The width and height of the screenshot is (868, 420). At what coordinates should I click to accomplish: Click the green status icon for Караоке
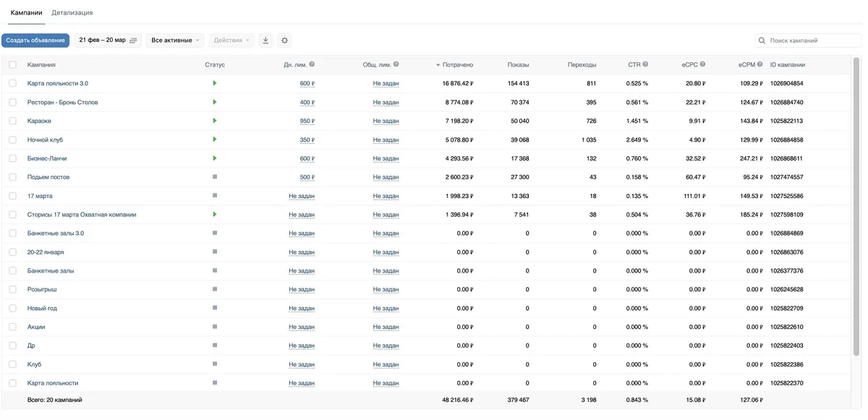pyautogui.click(x=215, y=121)
